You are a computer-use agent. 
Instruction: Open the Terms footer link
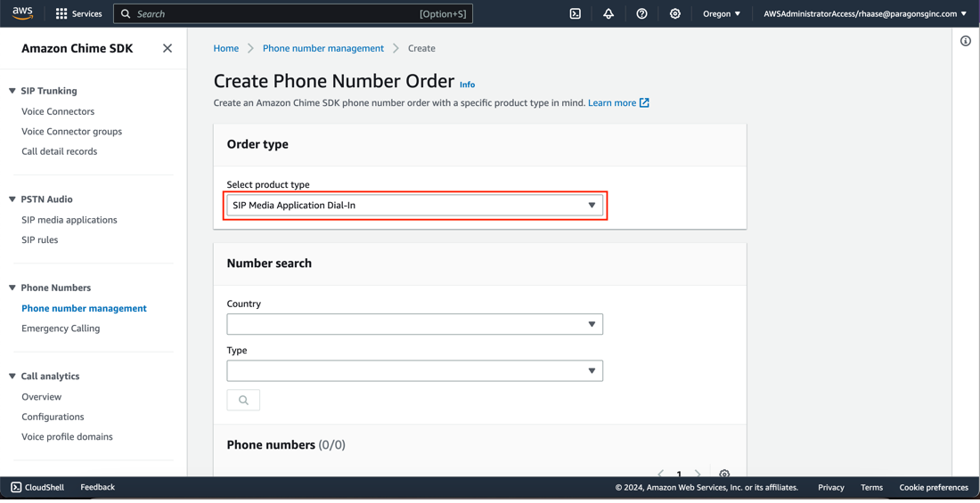tap(872, 487)
